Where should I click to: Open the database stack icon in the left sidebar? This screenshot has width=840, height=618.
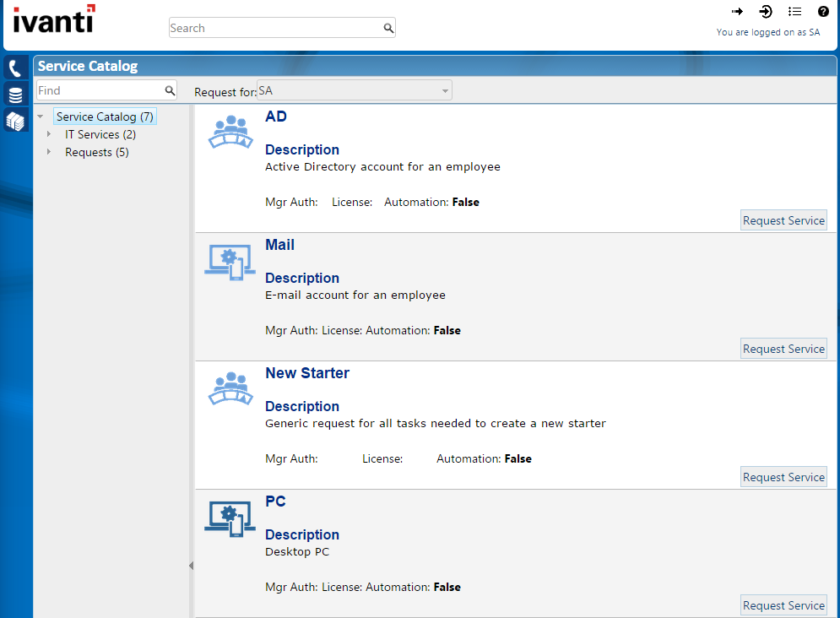15,95
